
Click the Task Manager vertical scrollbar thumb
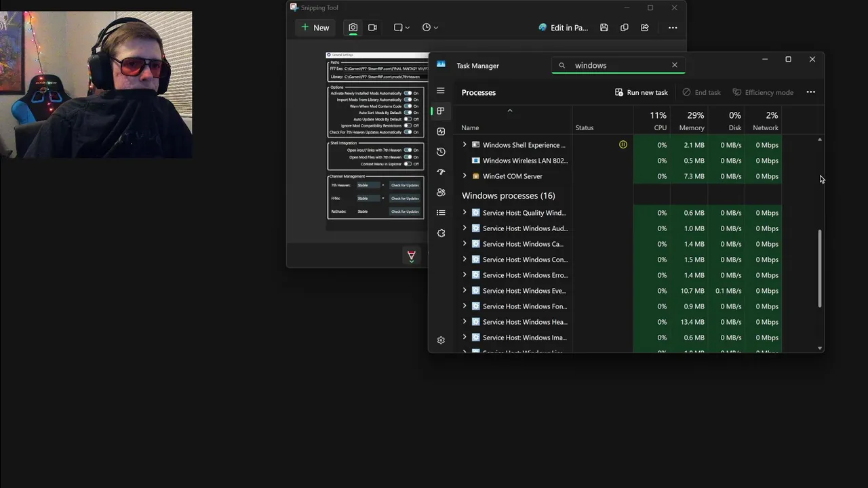820,268
